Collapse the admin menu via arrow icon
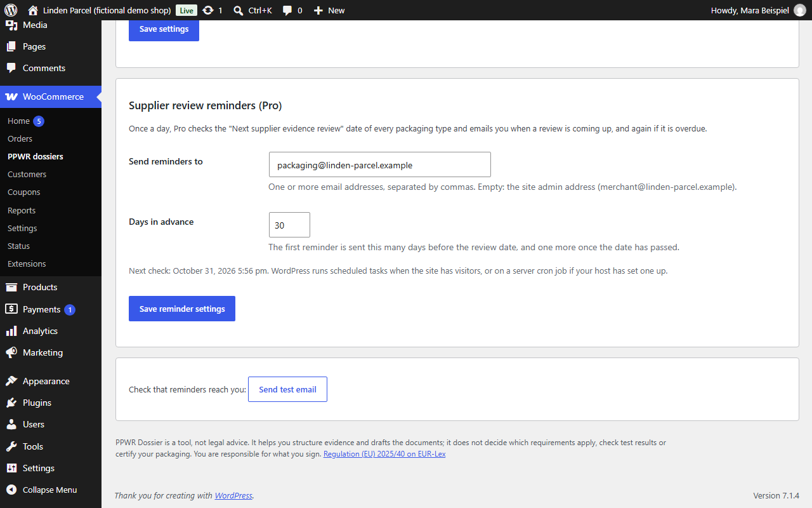 (x=11, y=490)
